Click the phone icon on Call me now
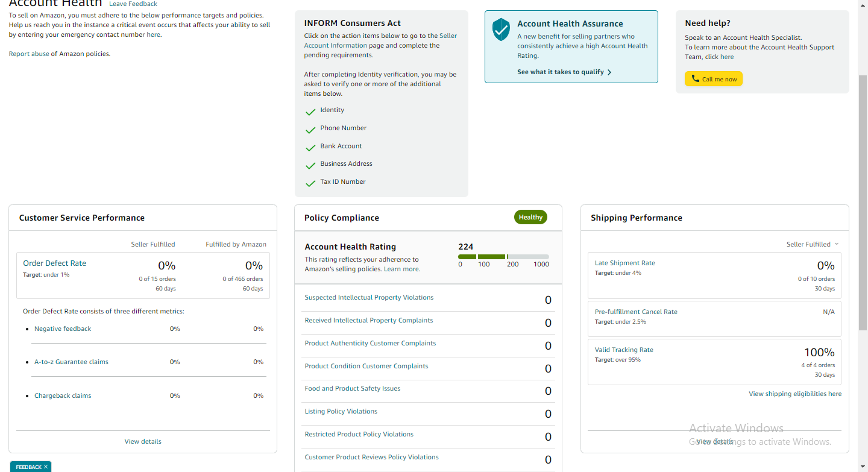Viewport: 868px width, 472px height. [x=695, y=79]
